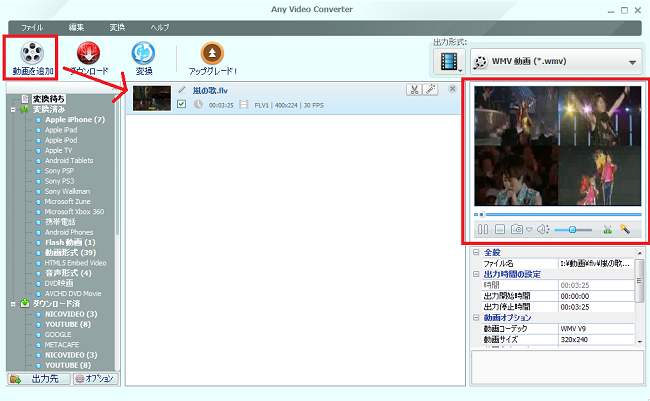Collapse the 出力時間の設定 properties section
Viewport: 650px width, 401px height.
pyautogui.click(x=476, y=274)
